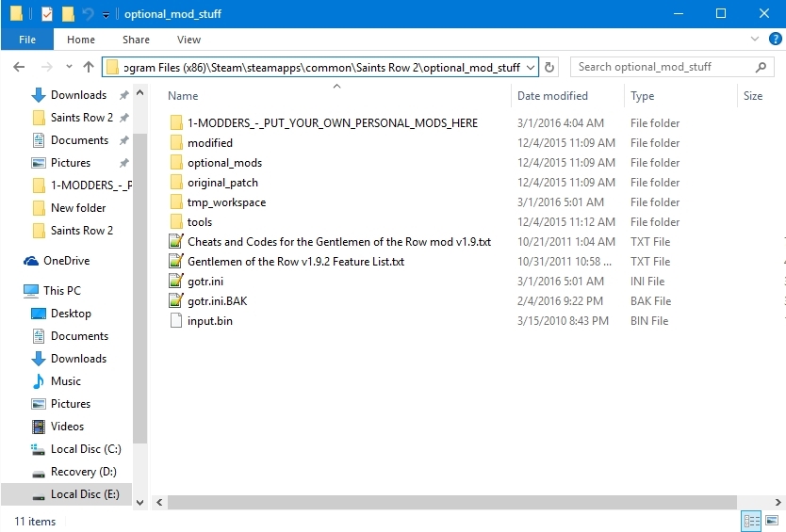Select the gotr.ini file icon
The width and height of the screenshot is (786, 532).
[174, 282]
